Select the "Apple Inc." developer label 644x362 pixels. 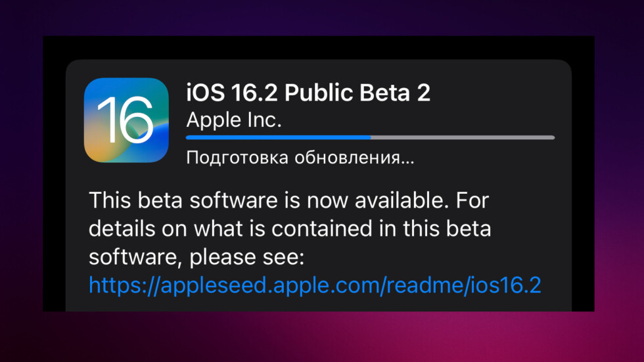233,120
